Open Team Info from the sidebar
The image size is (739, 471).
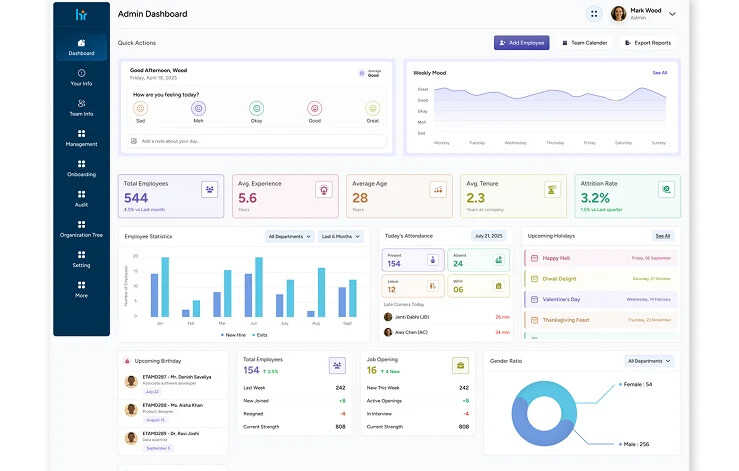[81, 107]
